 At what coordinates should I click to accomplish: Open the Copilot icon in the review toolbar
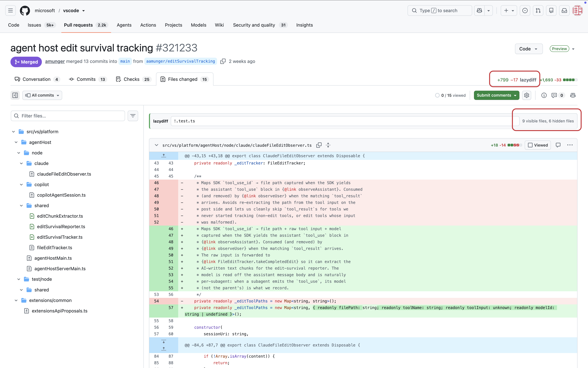[573, 95]
